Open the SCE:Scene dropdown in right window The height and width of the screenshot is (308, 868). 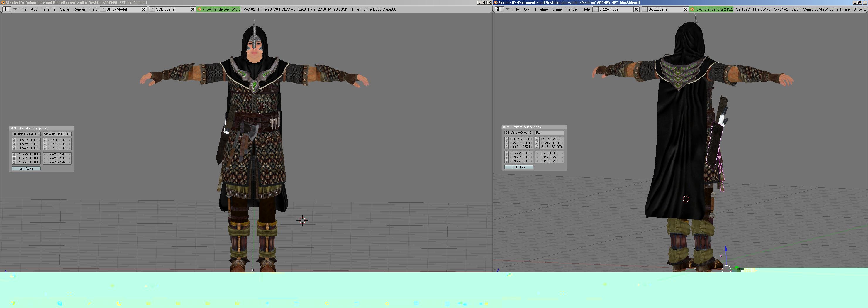coord(645,9)
